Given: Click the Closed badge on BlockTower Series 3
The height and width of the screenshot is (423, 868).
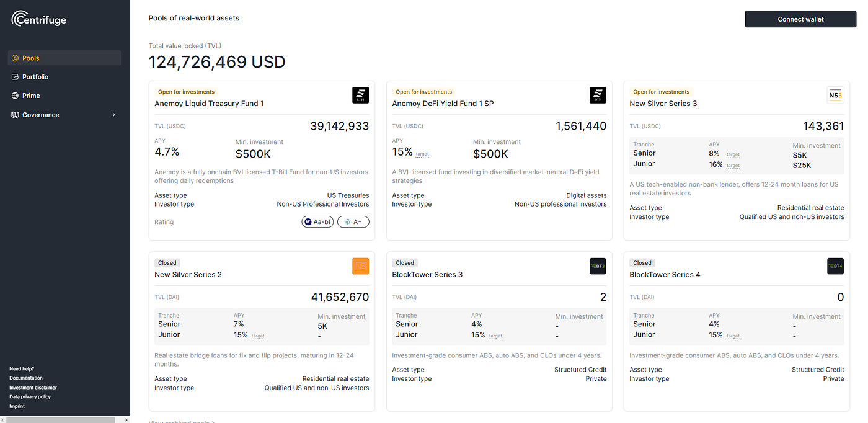Looking at the screenshot, I should [x=405, y=263].
